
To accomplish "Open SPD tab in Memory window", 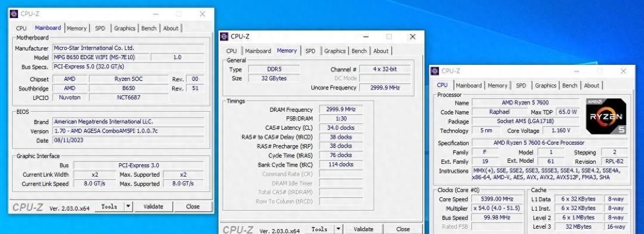I will tap(311, 51).
